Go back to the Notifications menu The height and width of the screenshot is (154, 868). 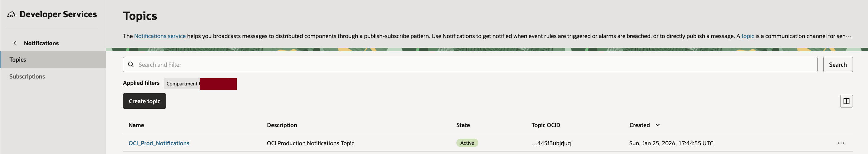(x=41, y=43)
